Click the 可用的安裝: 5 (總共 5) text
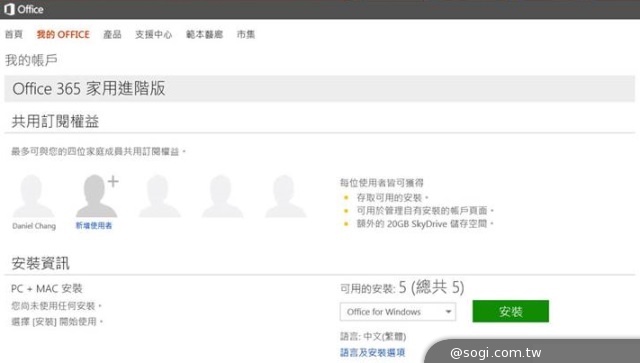Viewport: 640px width, 363px height. point(402,287)
